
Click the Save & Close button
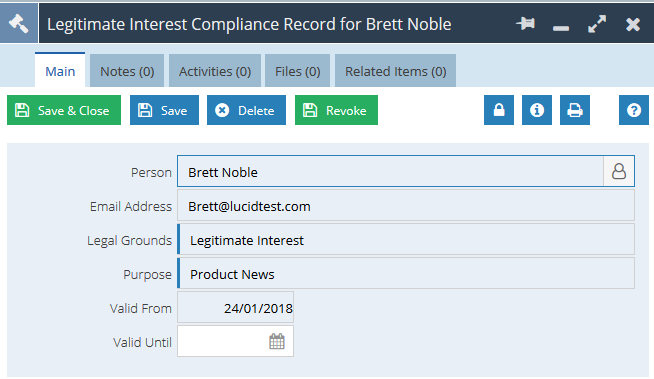(x=64, y=110)
